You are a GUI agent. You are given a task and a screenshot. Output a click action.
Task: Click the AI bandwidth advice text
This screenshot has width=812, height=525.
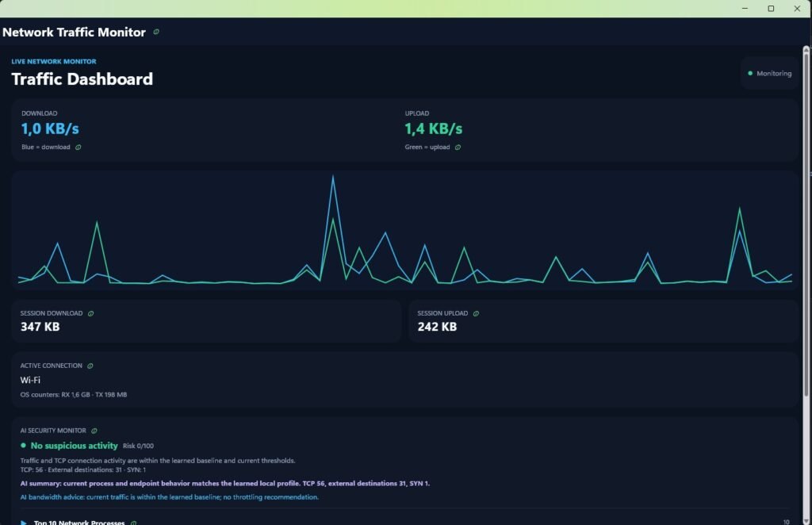click(x=170, y=497)
